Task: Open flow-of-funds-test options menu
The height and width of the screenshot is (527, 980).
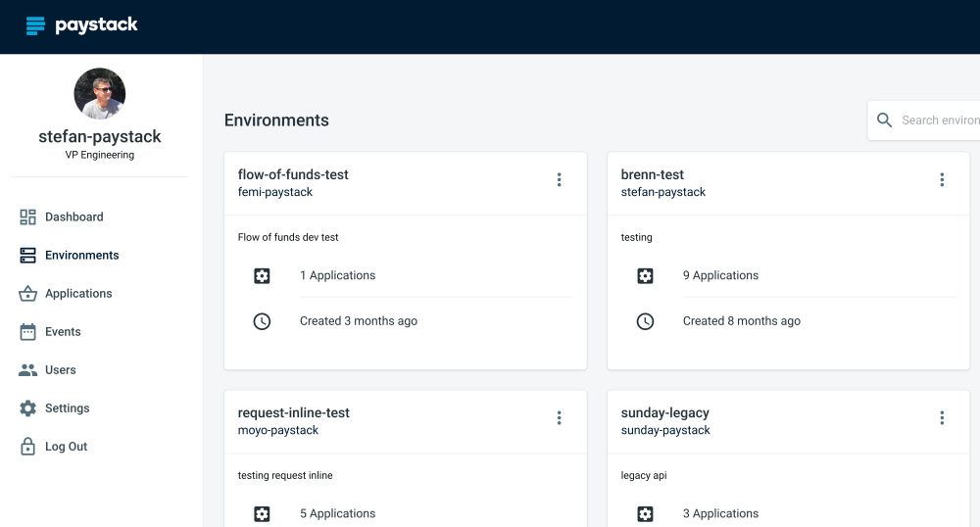Action: point(559,179)
